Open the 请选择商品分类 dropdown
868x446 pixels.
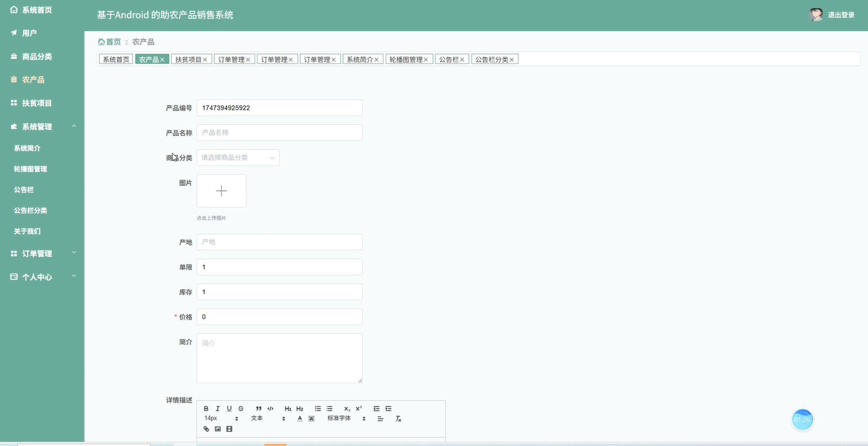(238, 157)
